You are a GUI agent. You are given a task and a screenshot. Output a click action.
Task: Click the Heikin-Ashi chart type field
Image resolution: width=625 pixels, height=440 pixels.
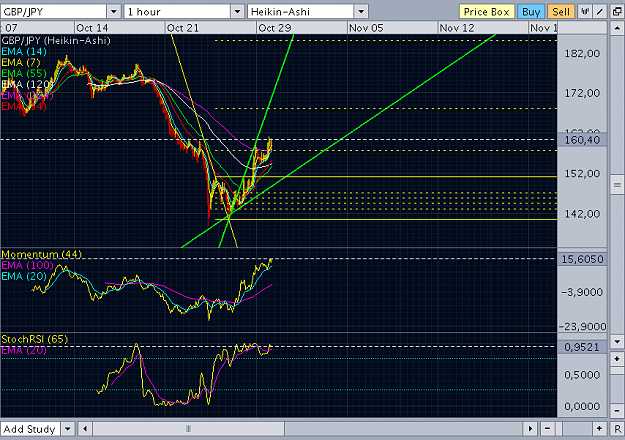[x=301, y=12]
